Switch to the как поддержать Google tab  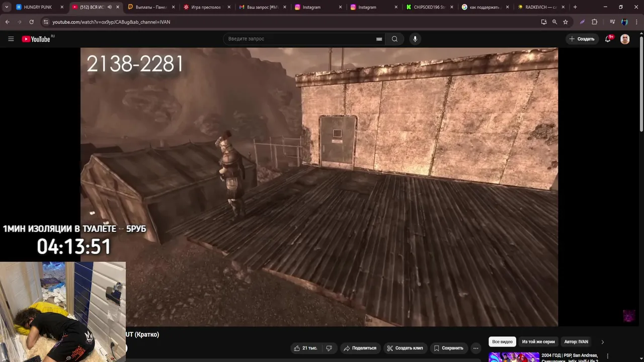485,7
